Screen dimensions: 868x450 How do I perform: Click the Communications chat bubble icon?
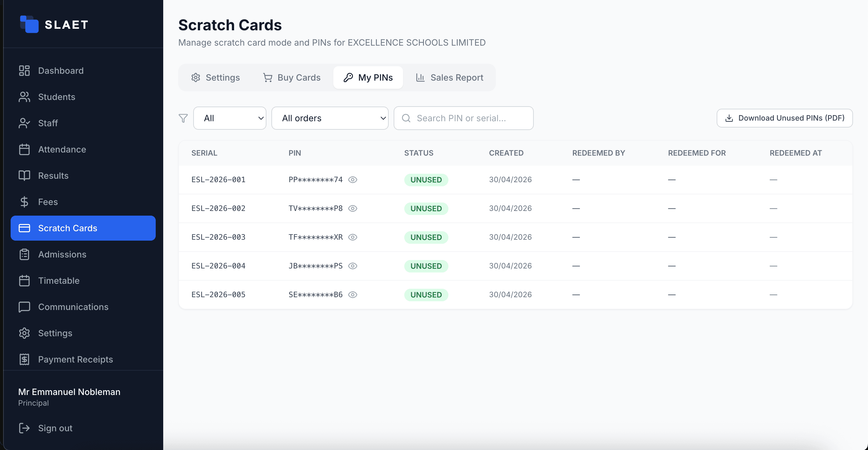coord(24,307)
